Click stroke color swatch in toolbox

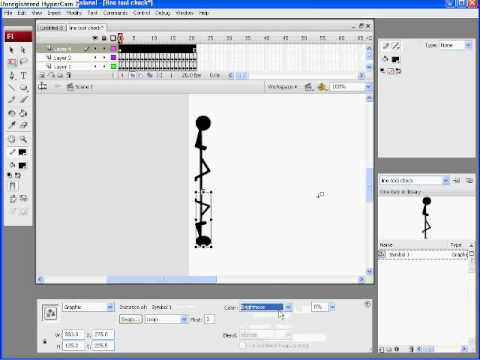[x=22, y=152]
